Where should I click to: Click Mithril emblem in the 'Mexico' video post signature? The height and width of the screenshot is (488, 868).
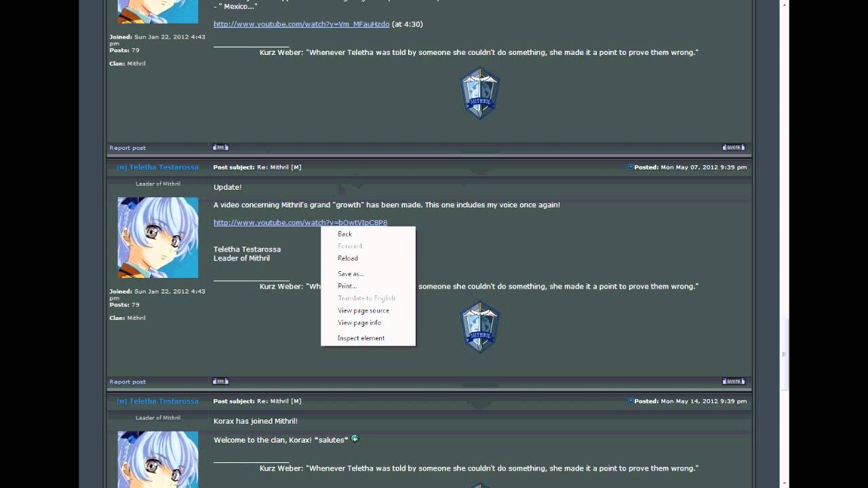(480, 94)
